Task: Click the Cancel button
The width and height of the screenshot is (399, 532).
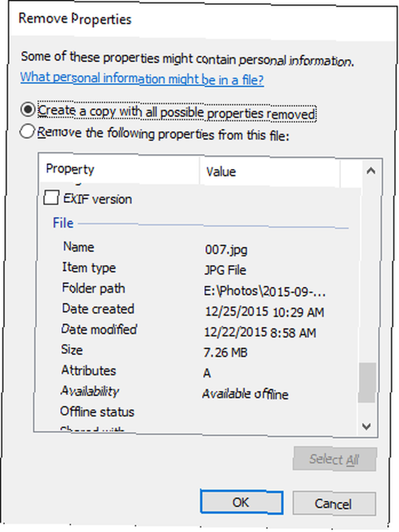Action: 334,504
